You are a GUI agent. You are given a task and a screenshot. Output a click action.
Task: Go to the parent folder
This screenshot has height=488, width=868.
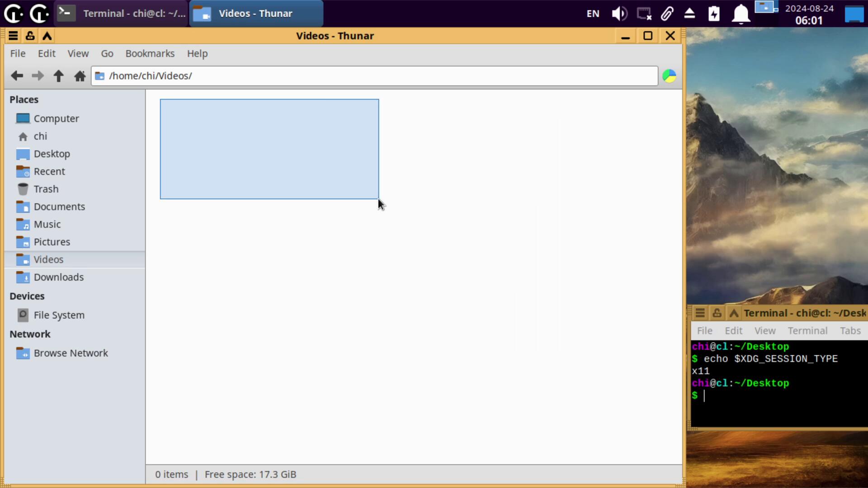tap(58, 76)
